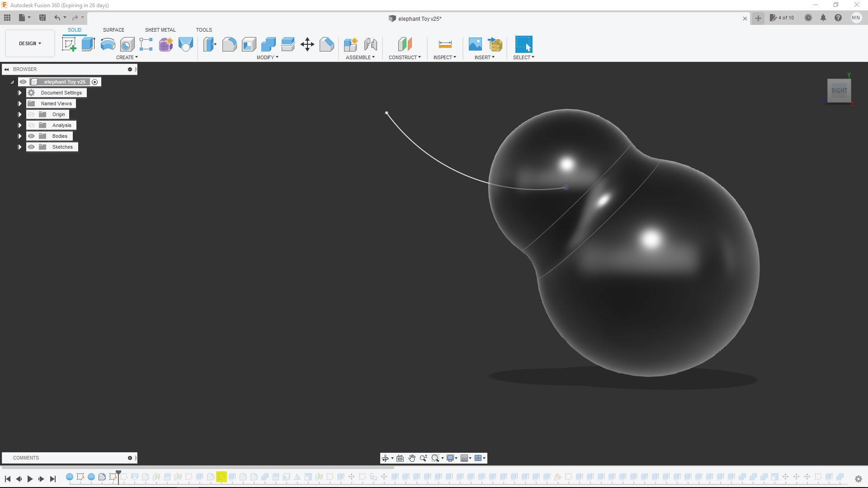Switch to the Surface tab

[x=113, y=30]
